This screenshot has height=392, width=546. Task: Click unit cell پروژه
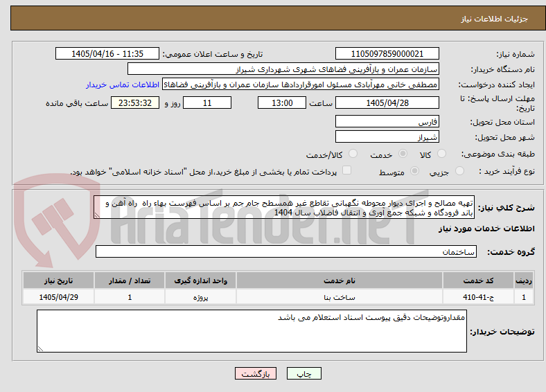pyautogui.click(x=200, y=297)
